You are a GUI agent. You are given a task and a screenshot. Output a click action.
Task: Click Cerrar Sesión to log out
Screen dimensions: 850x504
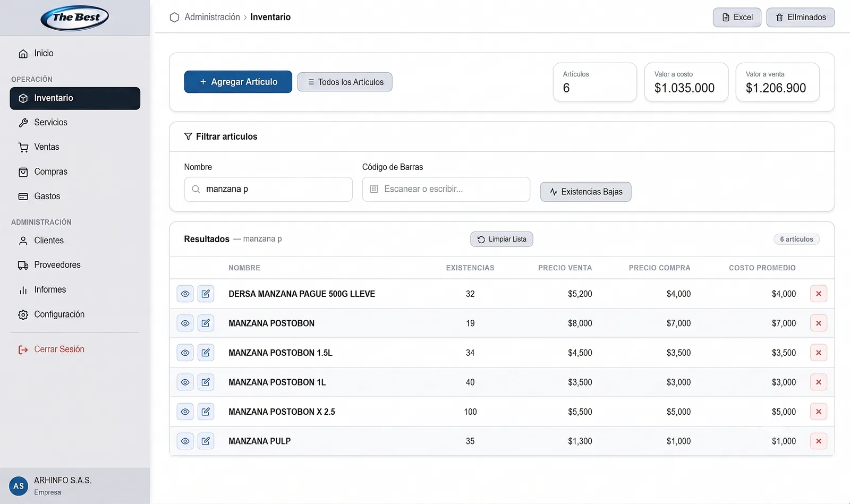(x=75, y=349)
